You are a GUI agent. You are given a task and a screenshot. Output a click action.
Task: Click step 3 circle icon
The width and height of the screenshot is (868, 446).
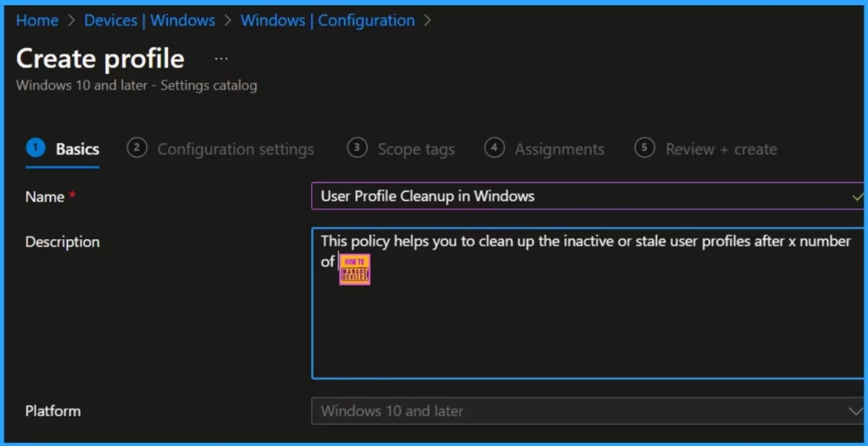pyautogui.click(x=357, y=148)
